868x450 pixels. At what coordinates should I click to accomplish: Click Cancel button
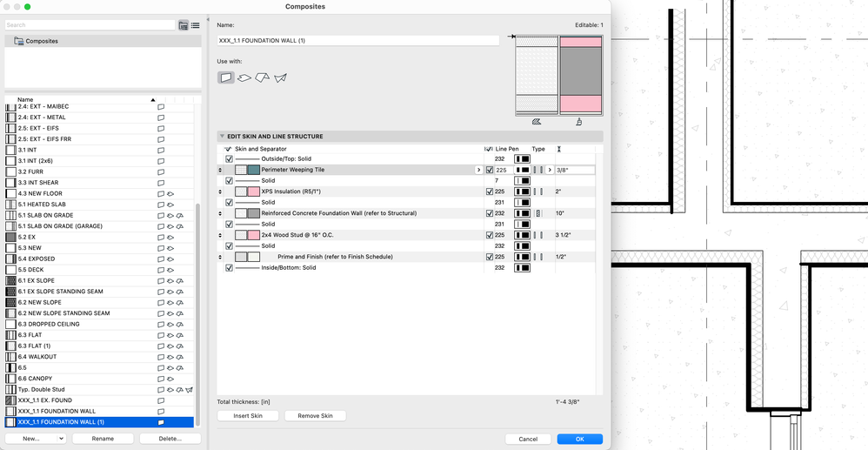528,439
